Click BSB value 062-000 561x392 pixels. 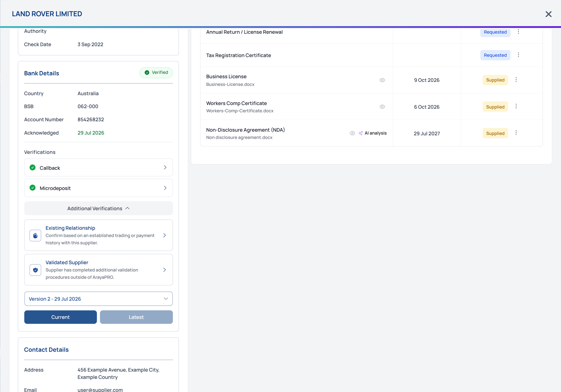click(88, 106)
